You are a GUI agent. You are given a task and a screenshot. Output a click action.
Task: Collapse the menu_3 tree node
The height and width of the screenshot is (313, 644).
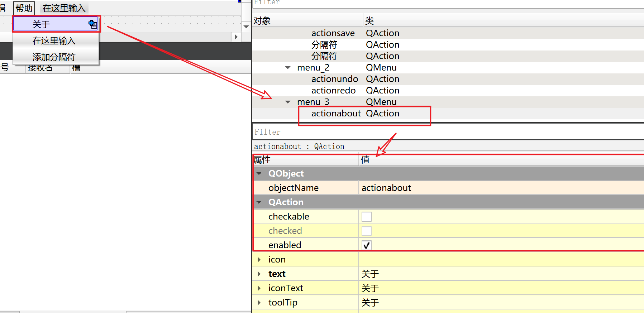(x=288, y=102)
